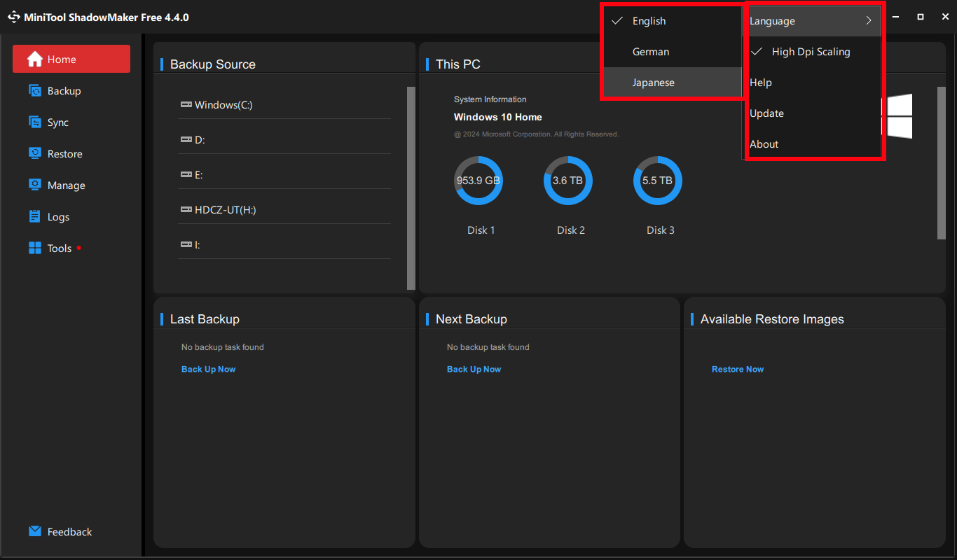Viewport: 957px width, 560px height.
Task: Click the Restore sidebar icon
Action: coord(35,153)
